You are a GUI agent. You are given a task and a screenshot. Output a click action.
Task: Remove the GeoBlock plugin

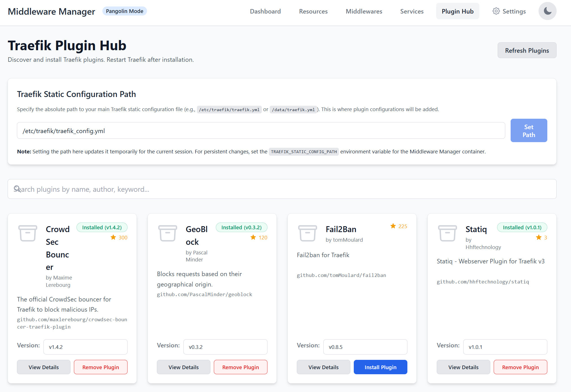point(241,367)
